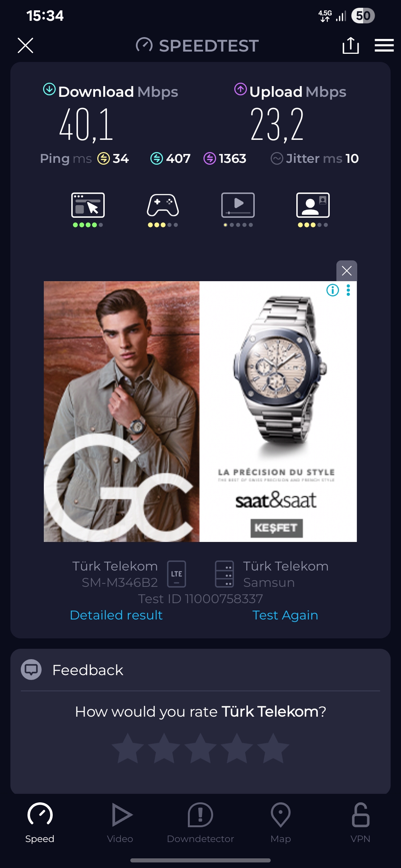Rate Türk Telekom with the fifth star
Viewport: 401px width, 868px height.
(273, 748)
